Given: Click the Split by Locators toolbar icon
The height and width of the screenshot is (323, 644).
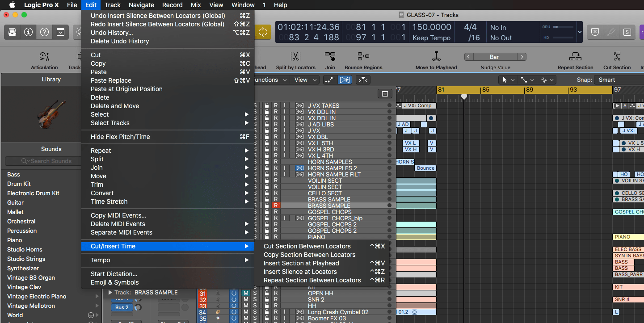Looking at the screenshot, I should 296,60.
